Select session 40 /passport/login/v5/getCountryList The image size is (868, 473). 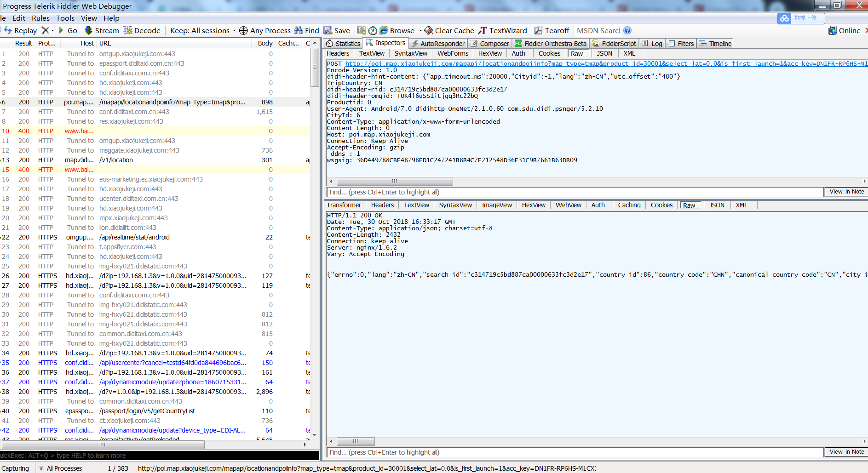(155, 411)
